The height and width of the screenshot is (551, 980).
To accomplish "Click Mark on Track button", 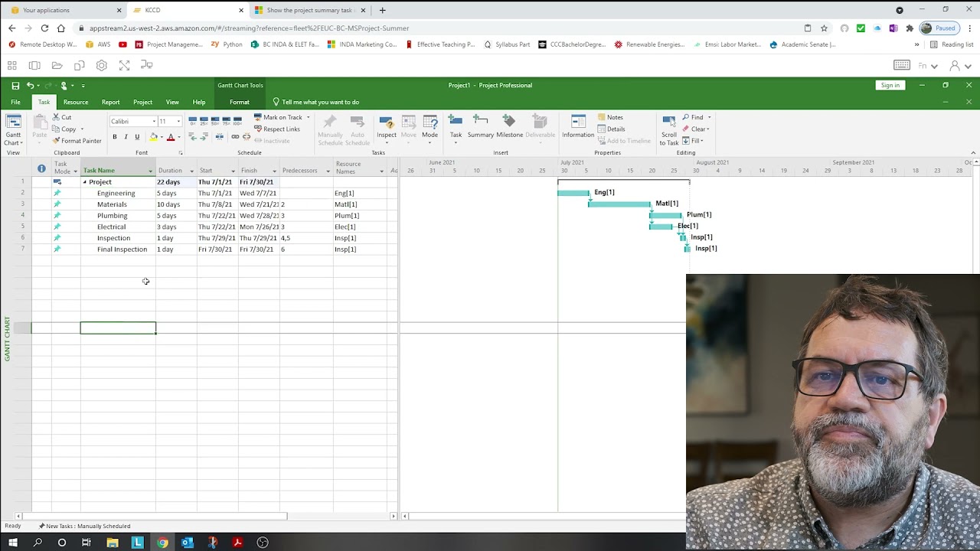I will pyautogui.click(x=278, y=117).
